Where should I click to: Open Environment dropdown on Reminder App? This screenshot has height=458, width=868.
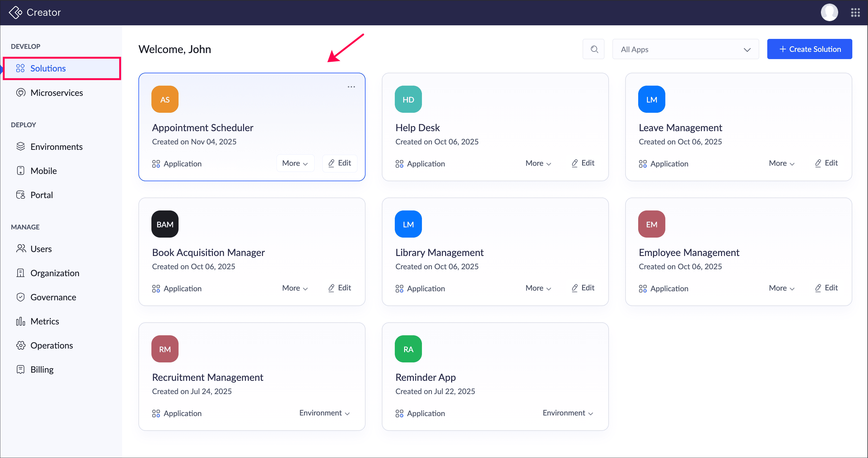568,413
